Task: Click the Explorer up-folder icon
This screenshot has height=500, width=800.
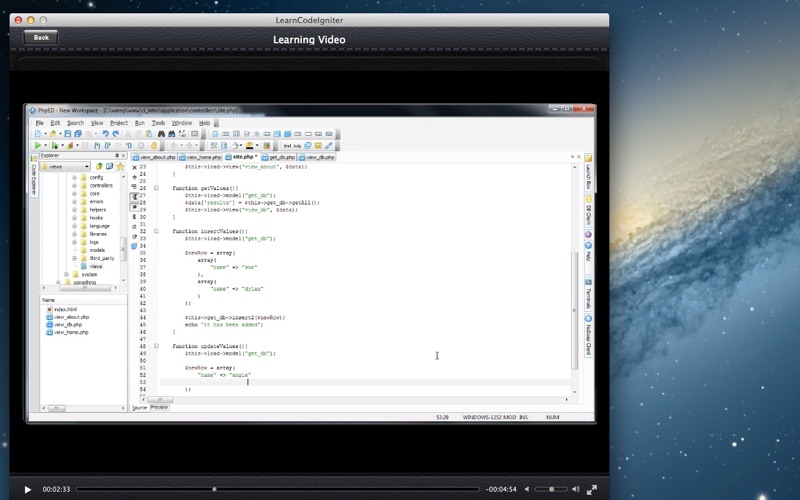Action: pos(99,166)
